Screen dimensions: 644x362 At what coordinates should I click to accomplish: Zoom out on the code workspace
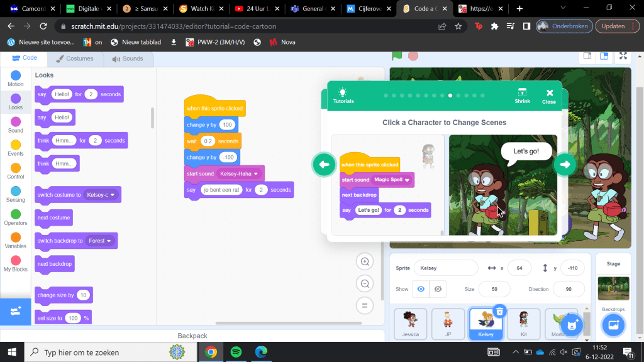[x=364, y=283]
